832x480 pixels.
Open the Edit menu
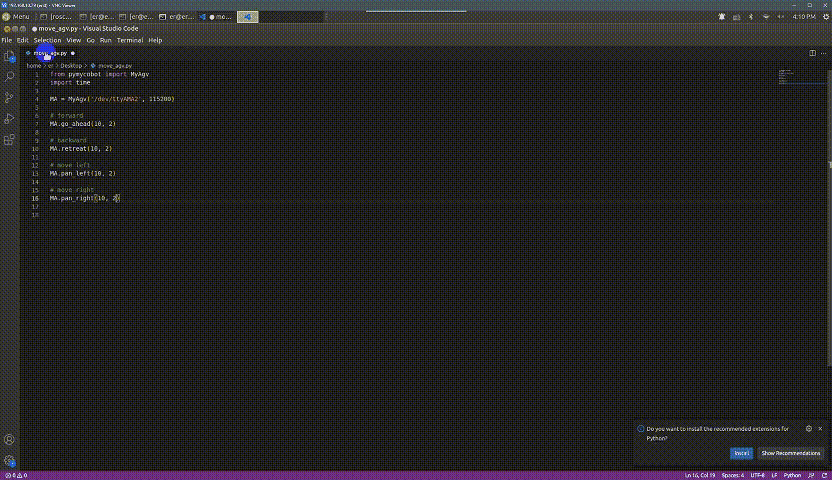pyautogui.click(x=22, y=40)
